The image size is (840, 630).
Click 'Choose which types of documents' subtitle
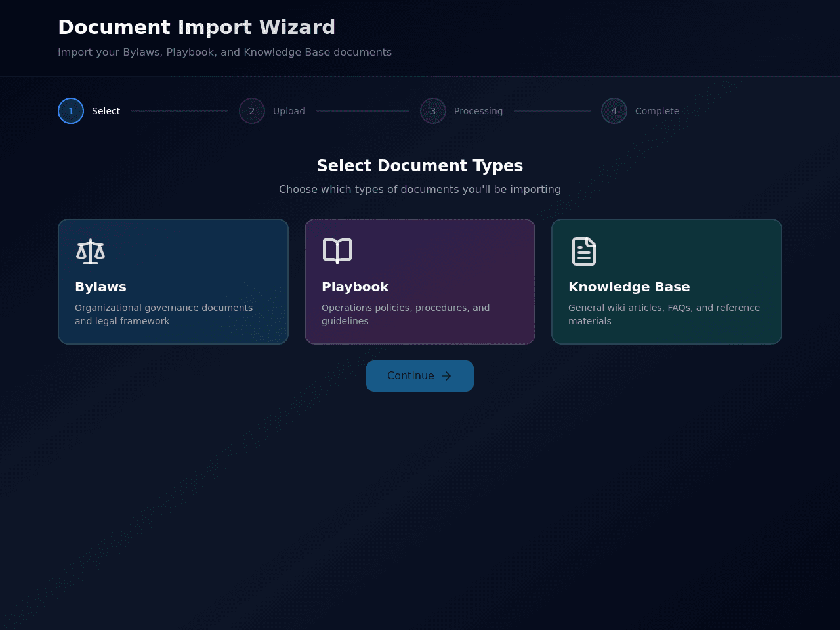pyautogui.click(x=420, y=190)
